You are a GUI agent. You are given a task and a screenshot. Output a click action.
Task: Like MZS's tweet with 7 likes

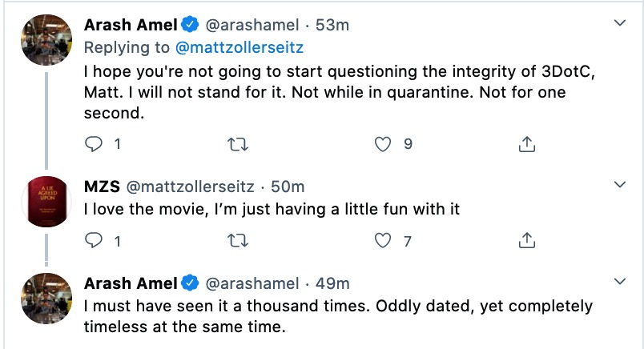coord(383,241)
